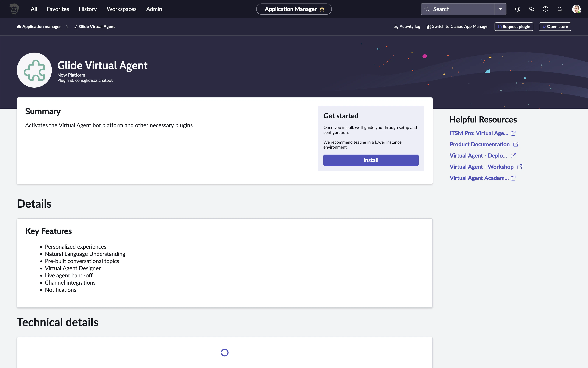Click the Natural Language Understanding feature
The width and height of the screenshot is (588, 368).
(x=85, y=254)
